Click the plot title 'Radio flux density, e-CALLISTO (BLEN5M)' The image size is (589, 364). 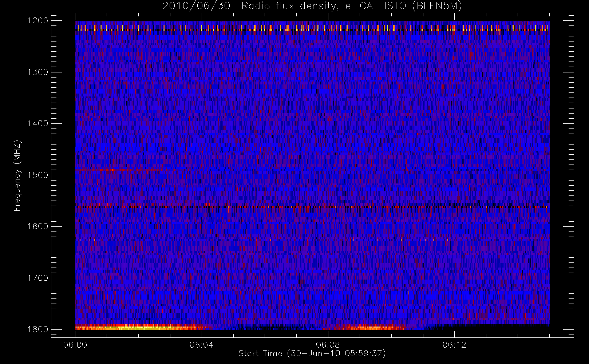coord(352,6)
